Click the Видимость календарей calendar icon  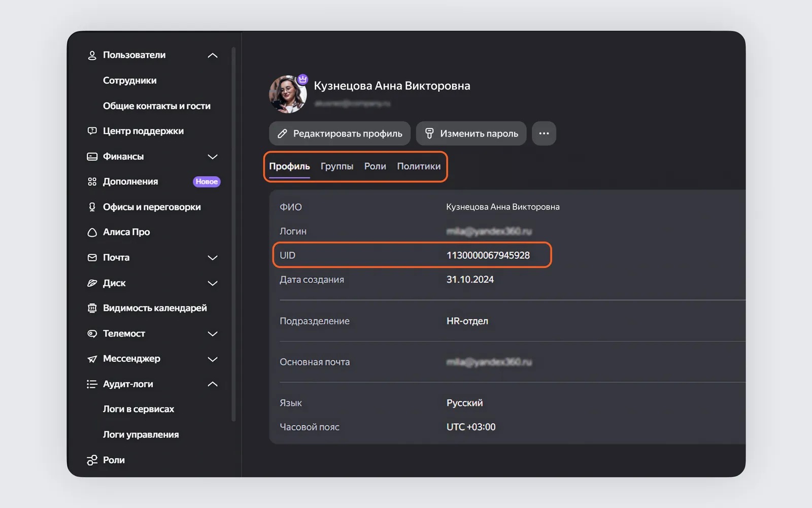tap(92, 308)
